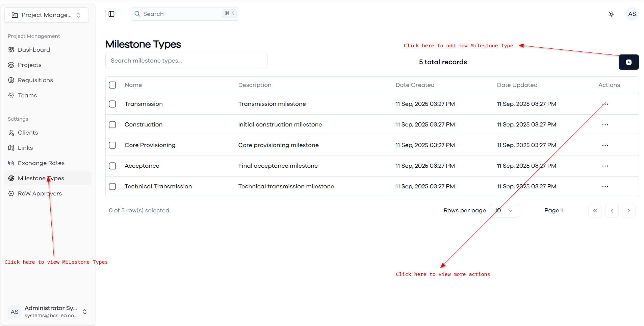Image resolution: width=644 pixels, height=326 pixels.
Task: Check the Core Provisioning row checkbox
Action: click(112, 145)
